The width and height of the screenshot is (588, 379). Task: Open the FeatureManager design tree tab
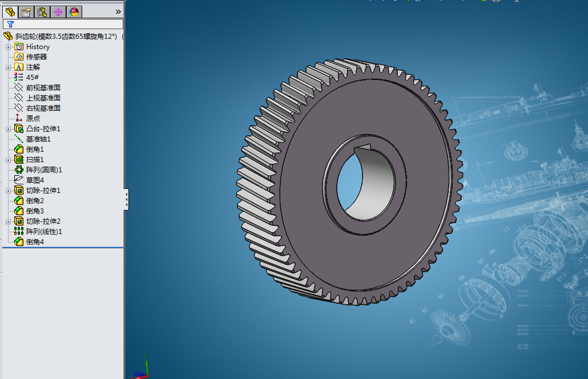click(10, 12)
